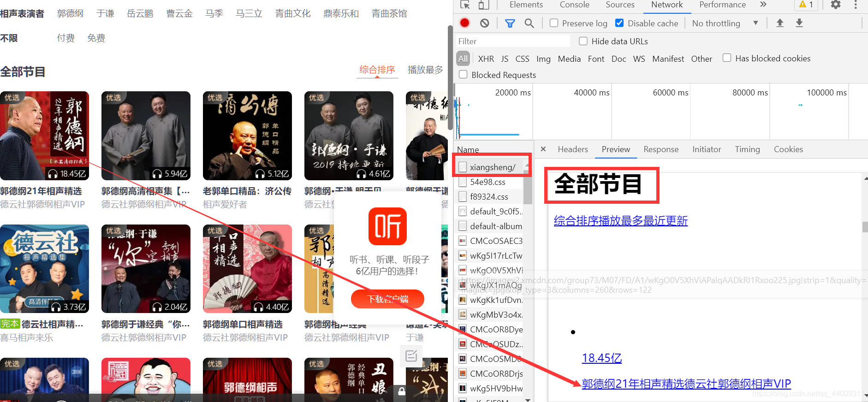The width and height of the screenshot is (868, 402).
Task: Sort programs by 播放最多
Action: 425,70
